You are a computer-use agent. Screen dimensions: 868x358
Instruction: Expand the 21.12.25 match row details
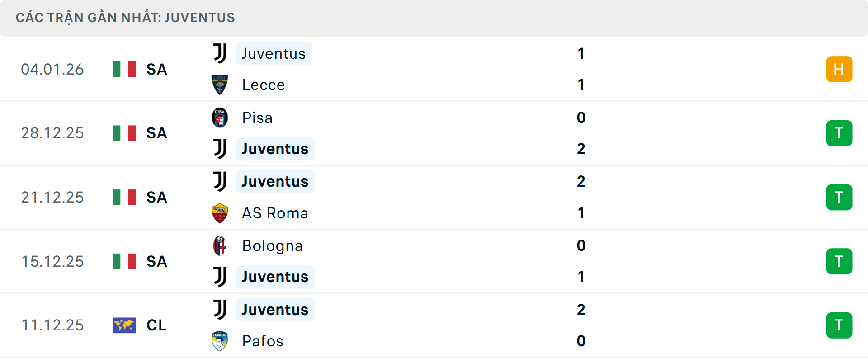coord(434,197)
